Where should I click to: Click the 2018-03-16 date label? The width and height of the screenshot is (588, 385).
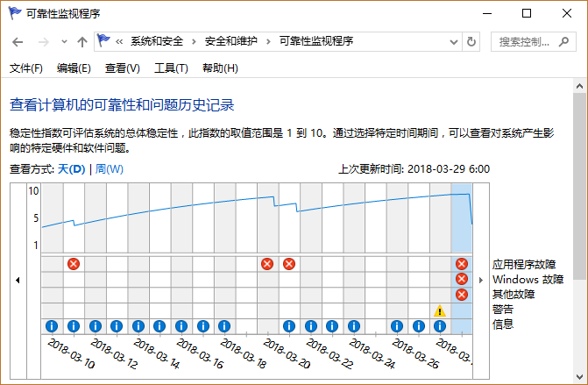(201, 353)
